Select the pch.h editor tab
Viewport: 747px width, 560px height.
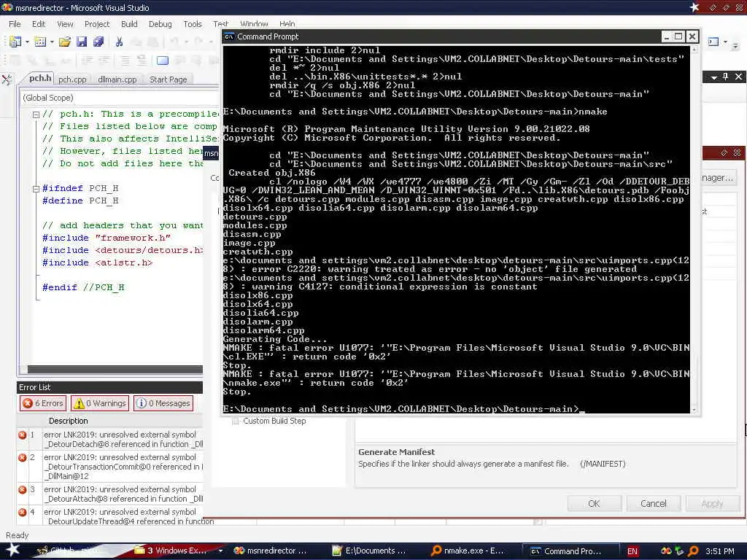40,79
